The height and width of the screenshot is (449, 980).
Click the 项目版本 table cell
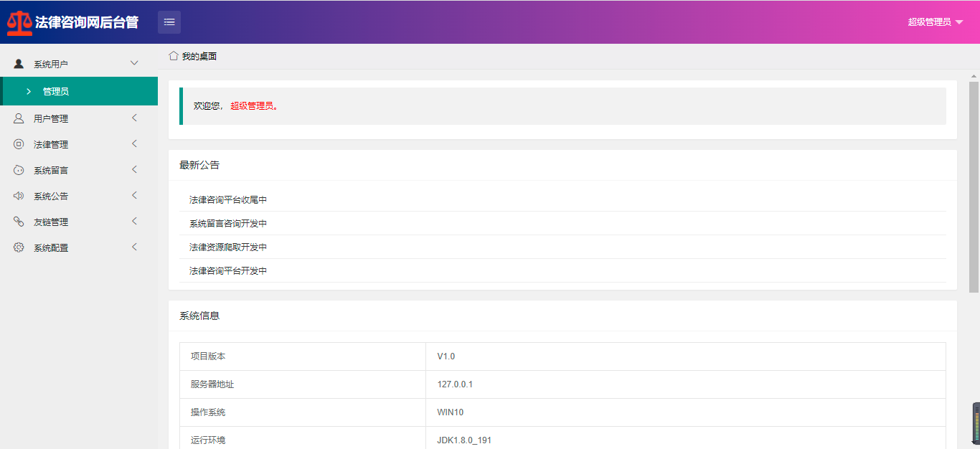click(303, 356)
